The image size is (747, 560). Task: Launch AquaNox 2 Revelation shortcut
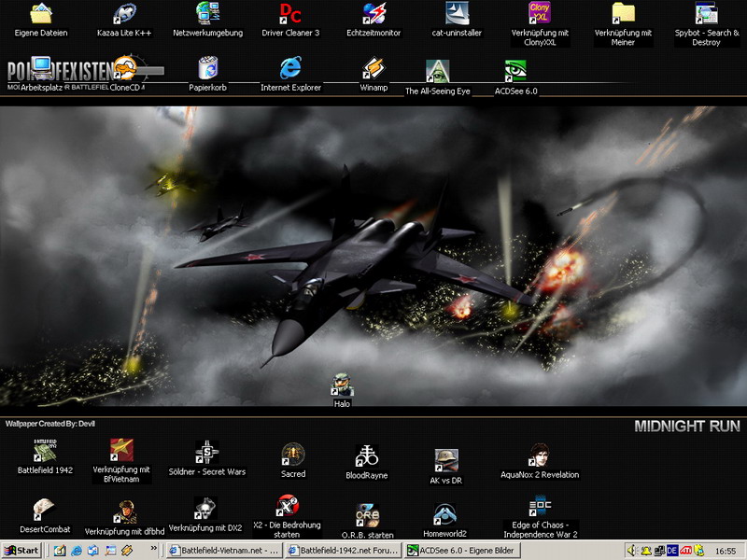[x=540, y=455]
